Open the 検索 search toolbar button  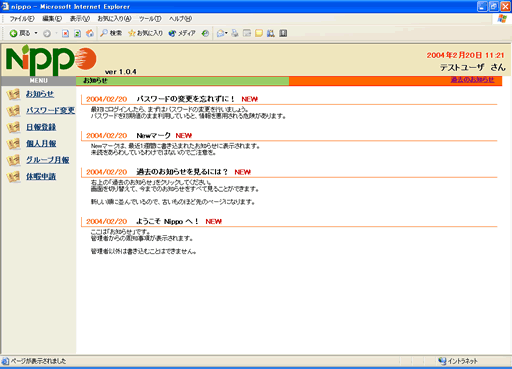click(x=111, y=33)
